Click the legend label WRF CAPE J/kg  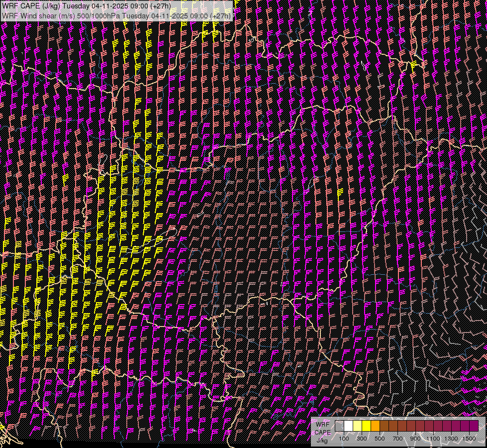(322, 433)
